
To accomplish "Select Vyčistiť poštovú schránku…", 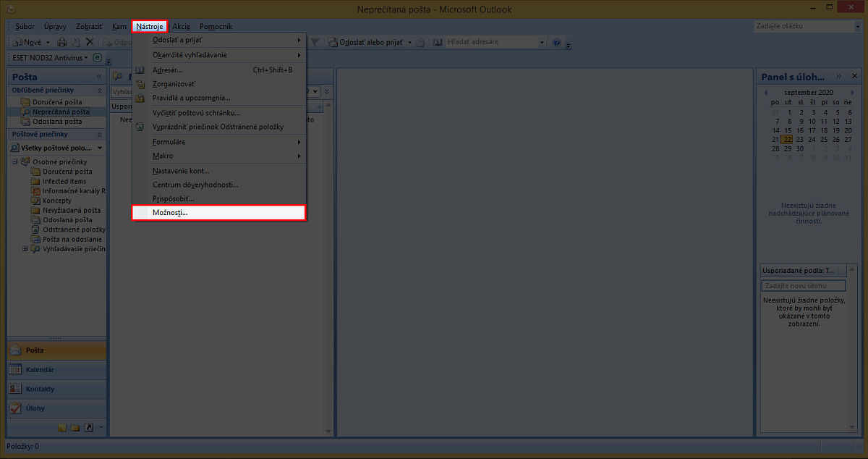I will coord(218,113).
